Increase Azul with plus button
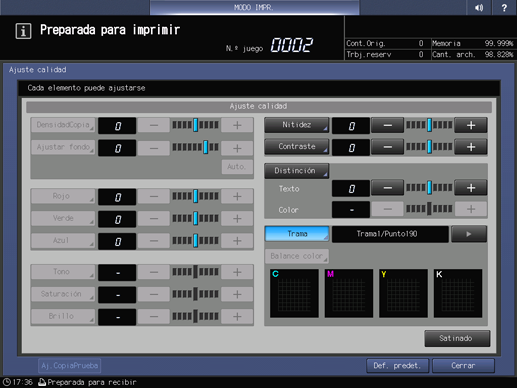This screenshot has width=517, height=388. tap(237, 241)
